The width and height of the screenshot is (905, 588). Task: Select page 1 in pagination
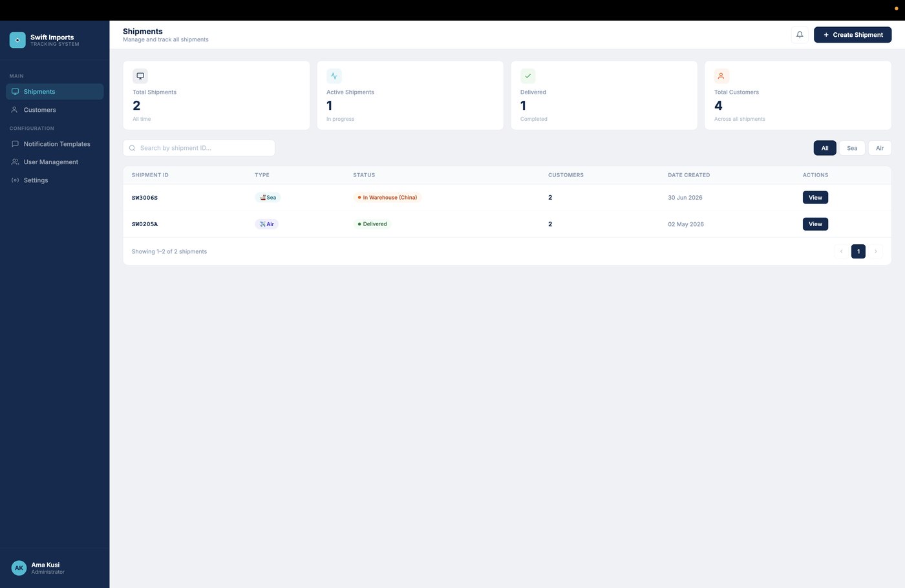[858, 251]
